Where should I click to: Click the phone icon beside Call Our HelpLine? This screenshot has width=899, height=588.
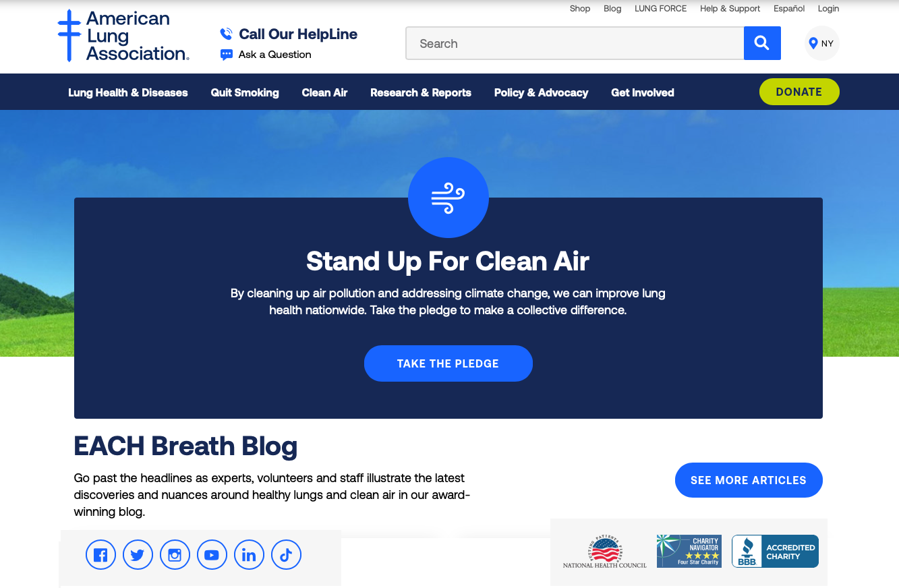point(227,34)
